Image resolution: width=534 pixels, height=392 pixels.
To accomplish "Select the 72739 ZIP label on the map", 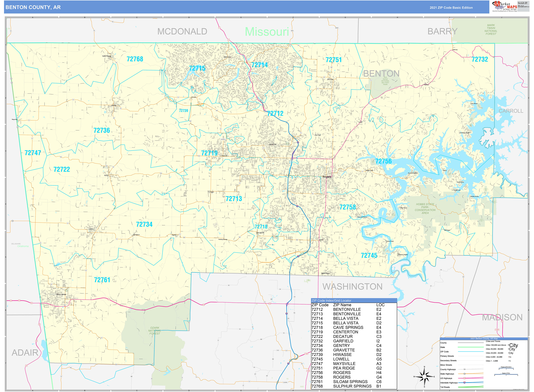I will pyautogui.click(x=184, y=111).
